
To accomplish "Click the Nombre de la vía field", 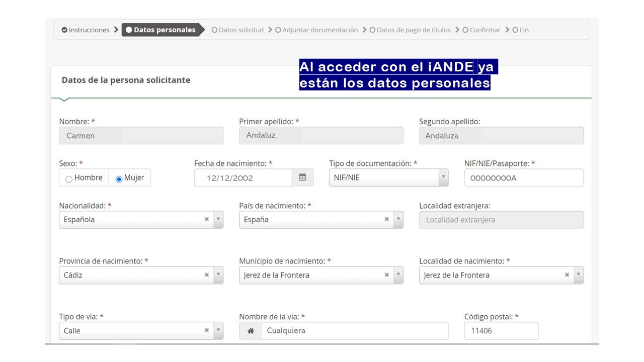I will [355, 331].
